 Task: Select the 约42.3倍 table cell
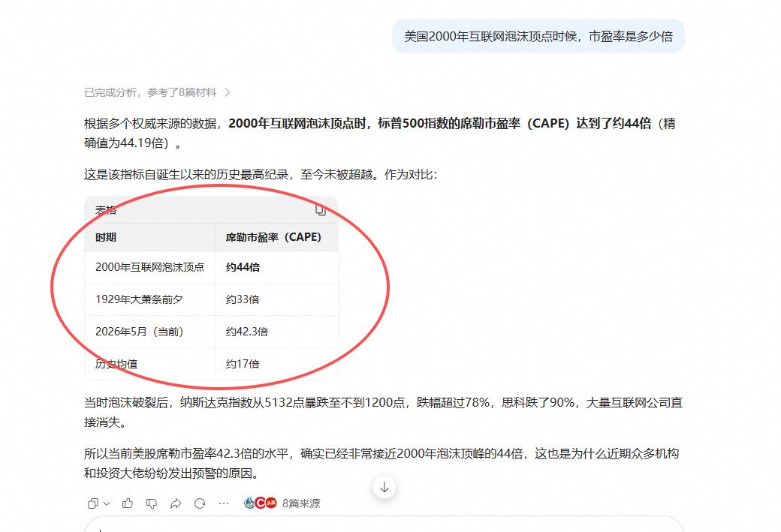[x=276, y=332]
